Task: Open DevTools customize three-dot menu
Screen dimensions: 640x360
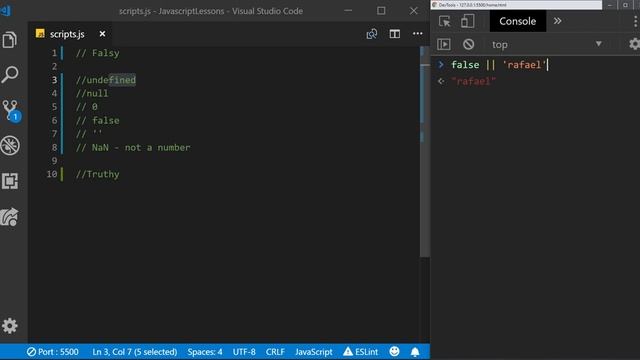Action: 636,21
